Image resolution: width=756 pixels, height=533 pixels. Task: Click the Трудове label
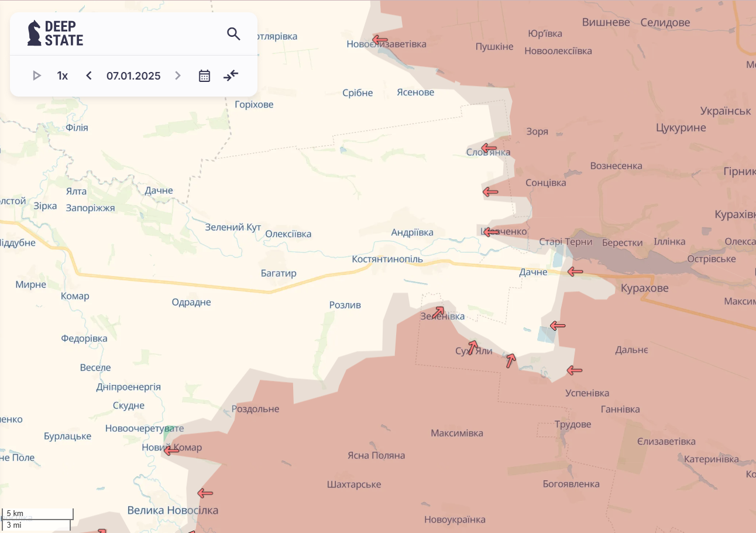tap(573, 424)
